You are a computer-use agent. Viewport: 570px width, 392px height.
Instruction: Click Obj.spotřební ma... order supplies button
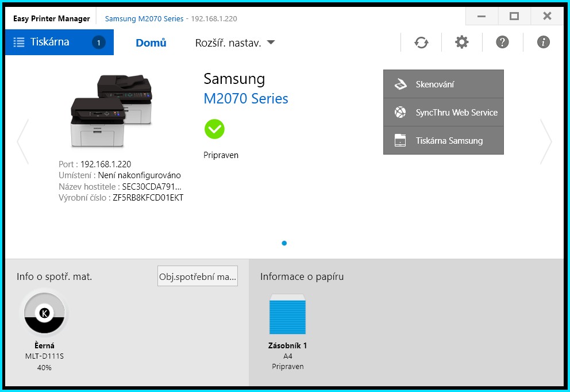pos(198,276)
